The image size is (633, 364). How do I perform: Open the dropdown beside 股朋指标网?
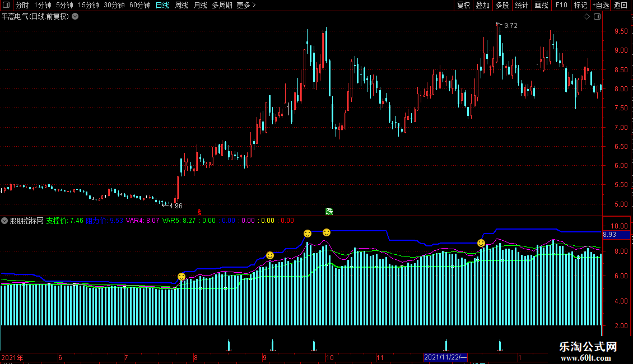click(4, 221)
